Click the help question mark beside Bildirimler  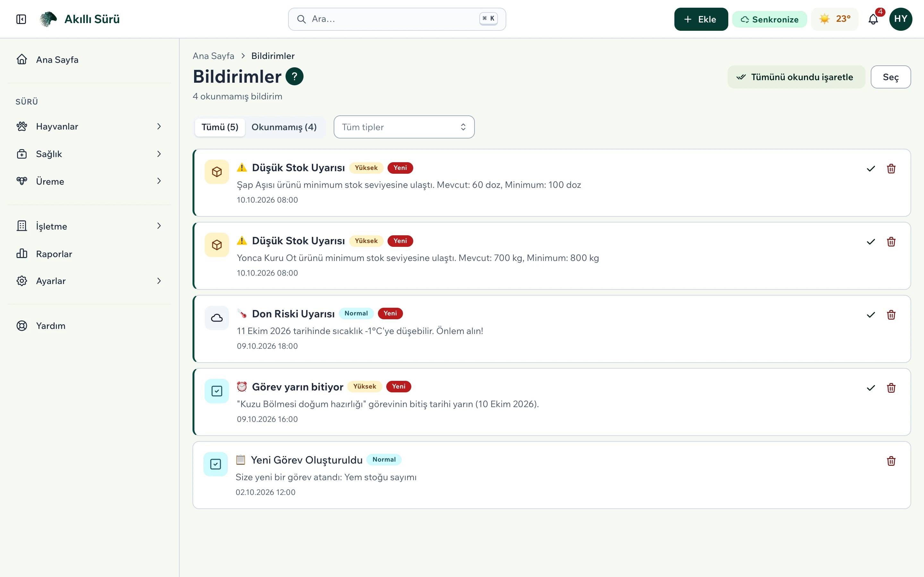295,76
